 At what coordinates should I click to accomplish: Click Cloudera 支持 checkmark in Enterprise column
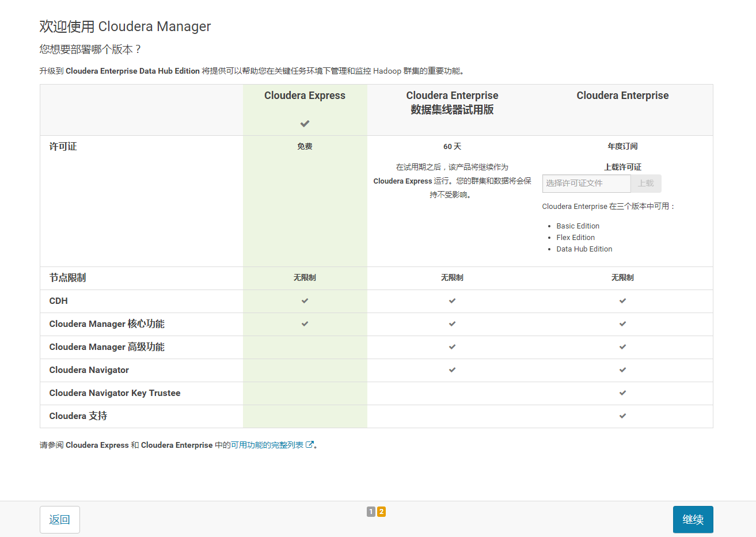[x=622, y=416]
